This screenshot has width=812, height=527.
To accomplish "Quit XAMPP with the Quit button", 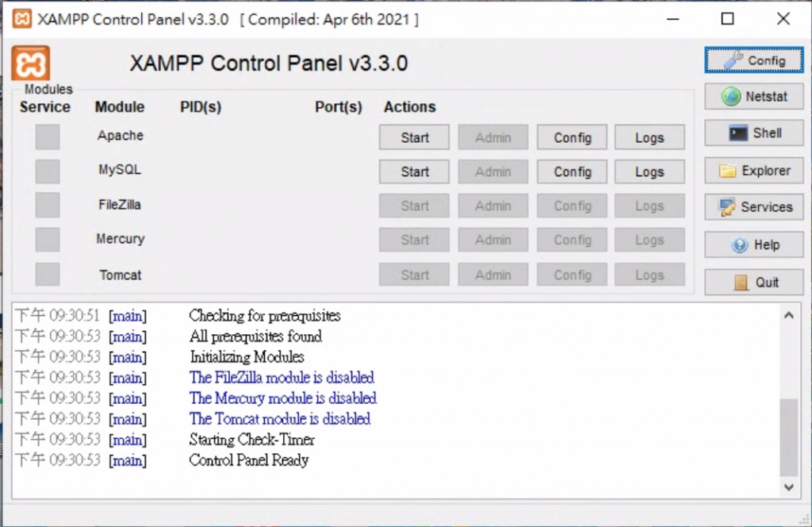I will (x=754, y=283).
